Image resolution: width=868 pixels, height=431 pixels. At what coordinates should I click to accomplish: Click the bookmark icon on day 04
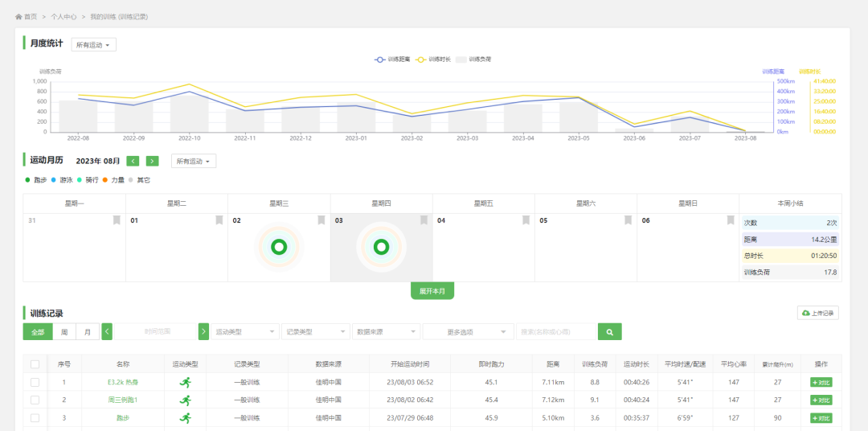526,220
